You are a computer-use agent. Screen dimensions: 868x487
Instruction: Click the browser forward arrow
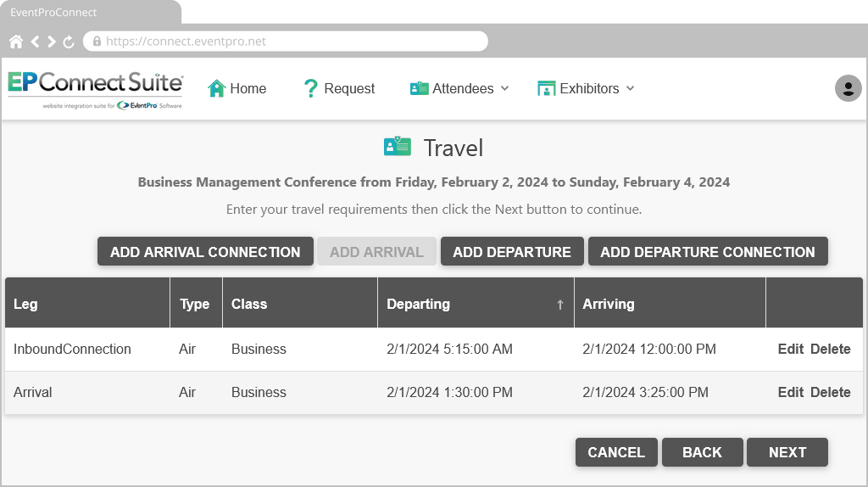coord(52,42)
